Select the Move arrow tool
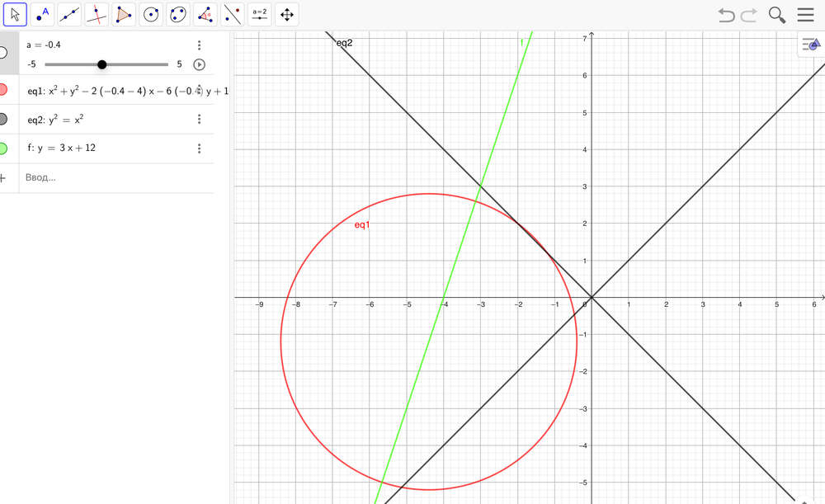The height and width of the screenshot is (504, 825). [16, 14]
